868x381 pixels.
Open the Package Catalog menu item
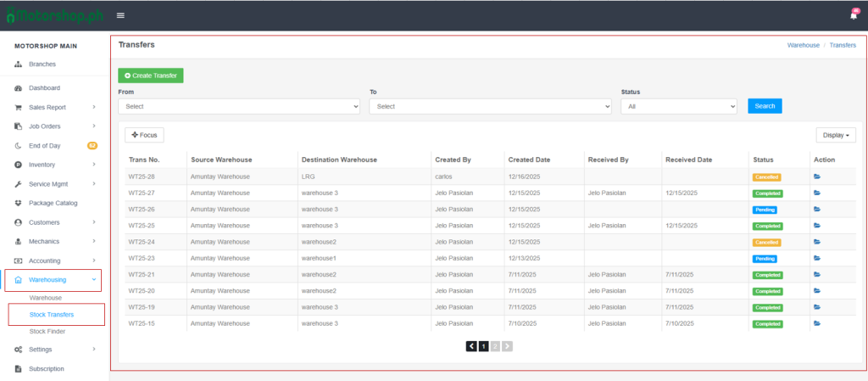tap(53, 203)
